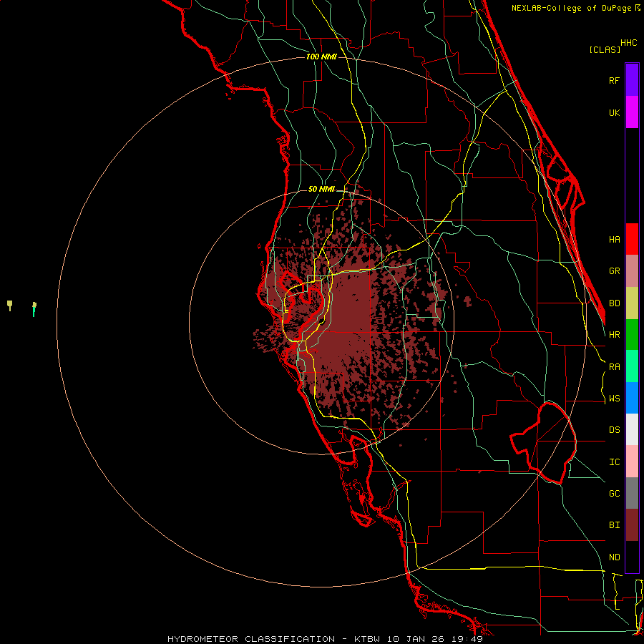Screen dimensions: 644x644
Task: Click the leftmost yellow marker over the Gulf
Action: (x=9, y=305)
